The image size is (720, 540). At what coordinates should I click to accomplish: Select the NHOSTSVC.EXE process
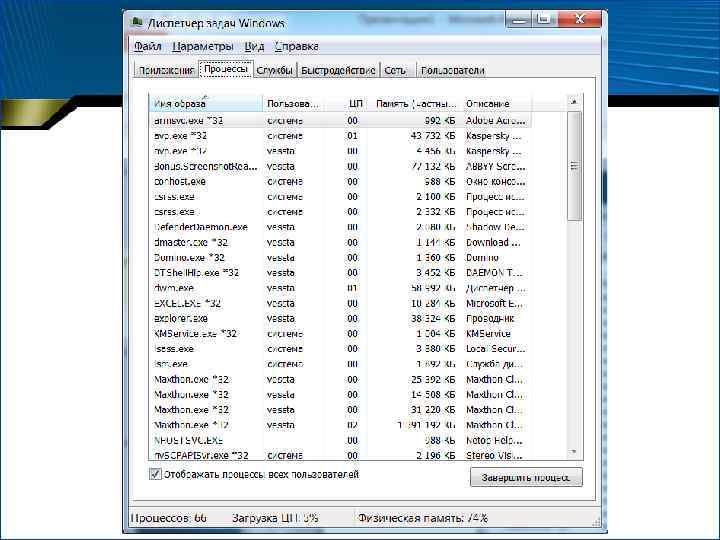pos(340,440)
